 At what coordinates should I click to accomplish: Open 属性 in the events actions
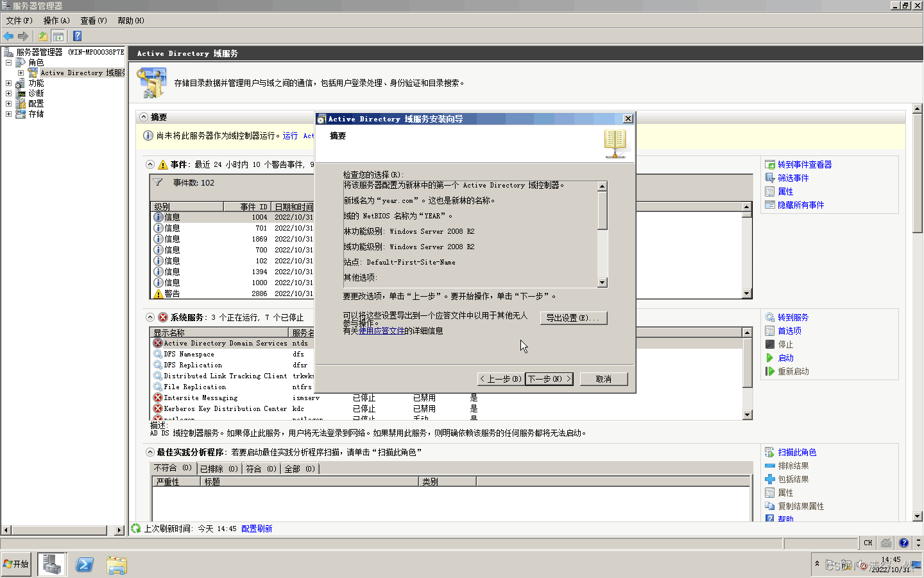click(785, 191)
